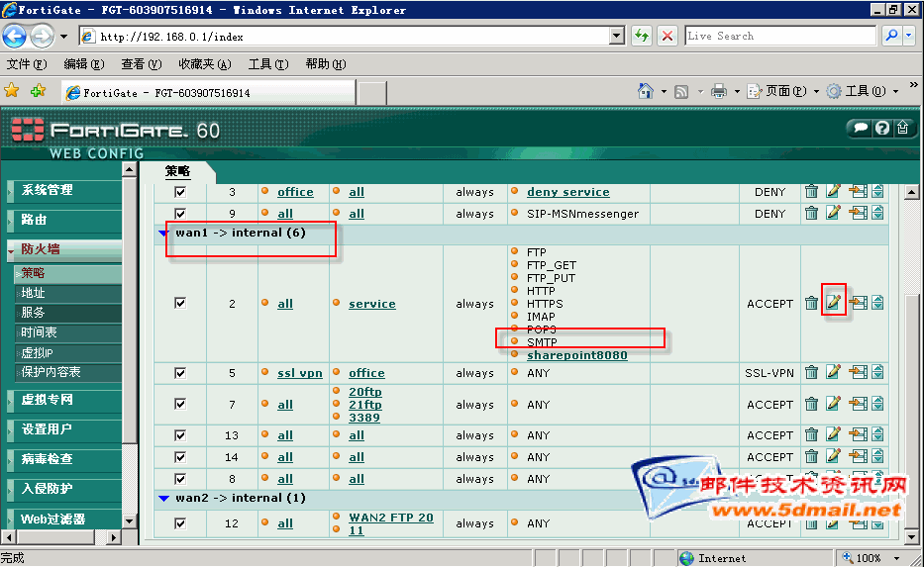Screen dimensions: 924x567
Task: Delete policy 9 via trash icon
Action: pyautogui.click(x=811, y=213)
